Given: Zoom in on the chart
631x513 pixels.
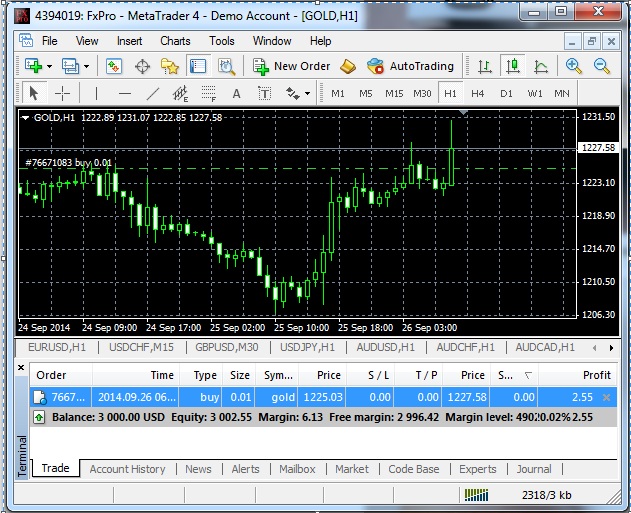Looking at the screenshot, I should [x=574, y=66].
